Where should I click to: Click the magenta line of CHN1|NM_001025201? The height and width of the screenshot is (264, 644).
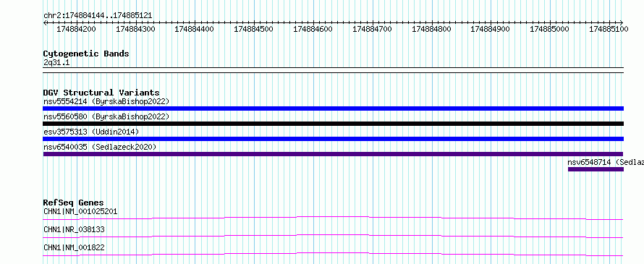(x=333, y=218)
